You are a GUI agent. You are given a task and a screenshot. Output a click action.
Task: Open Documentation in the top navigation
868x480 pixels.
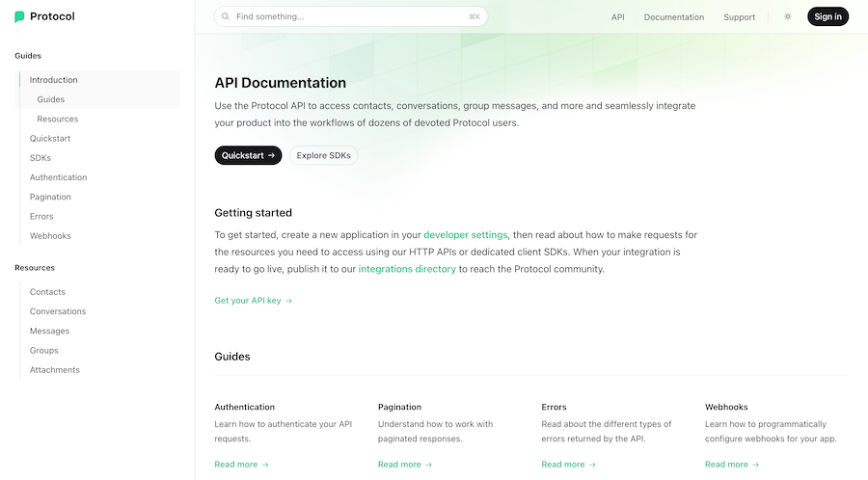click(673, 16)
